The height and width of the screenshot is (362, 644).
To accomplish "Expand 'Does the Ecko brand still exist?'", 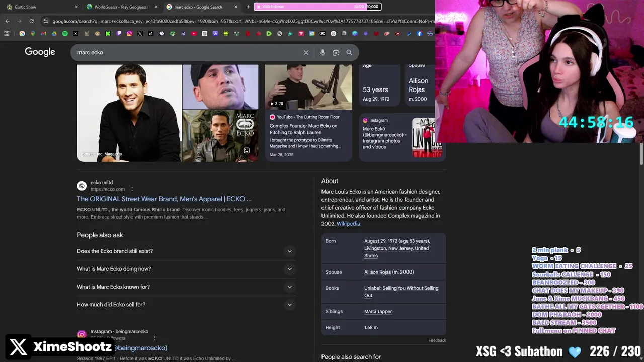I will point(186,251).
